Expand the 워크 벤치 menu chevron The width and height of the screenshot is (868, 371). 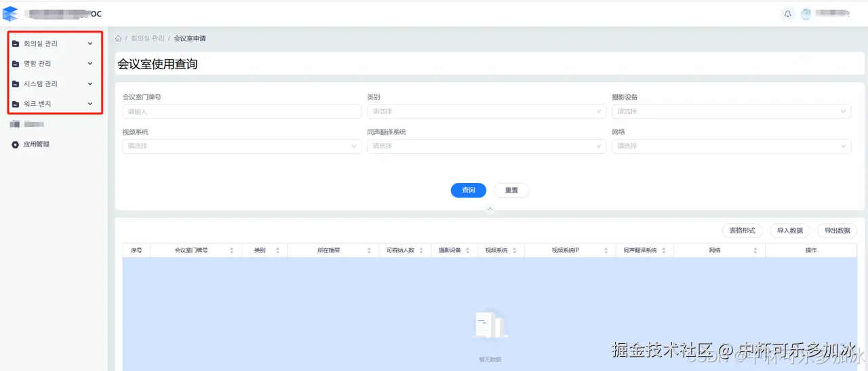(x=90, y=104)
